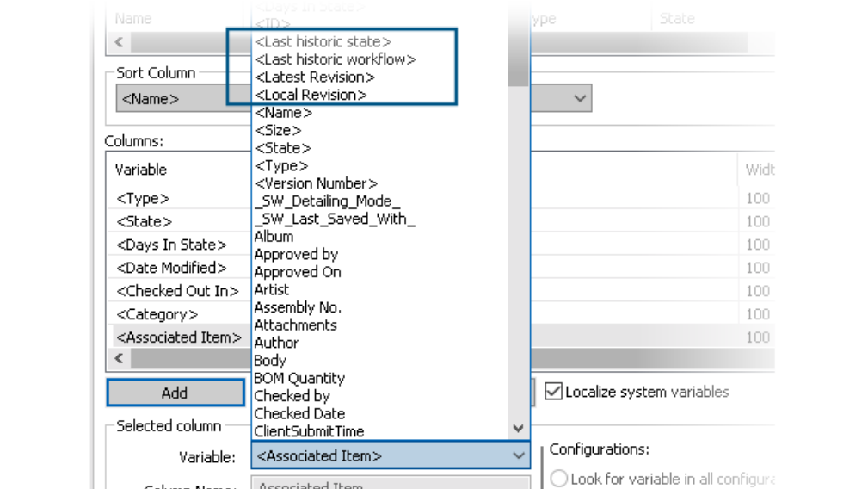Select <Type> in the open dropdown list
The height and width of the screenshot is (489, 868).
point(282,165)
